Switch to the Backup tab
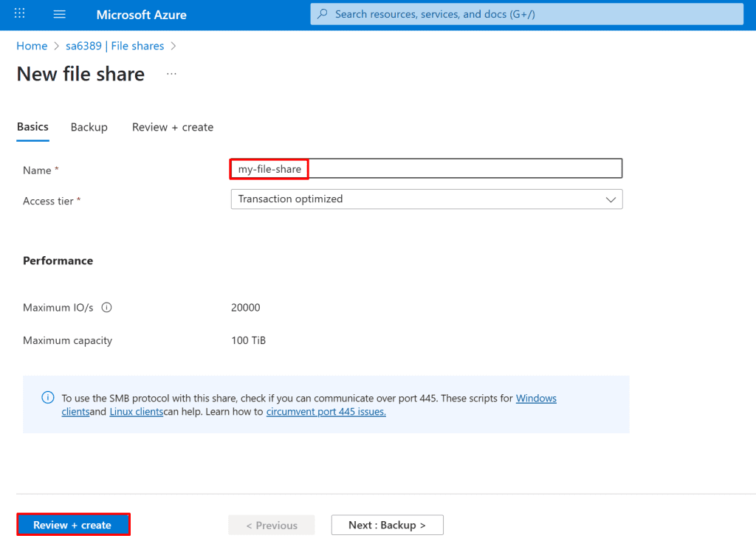 (x=89, y=127)
